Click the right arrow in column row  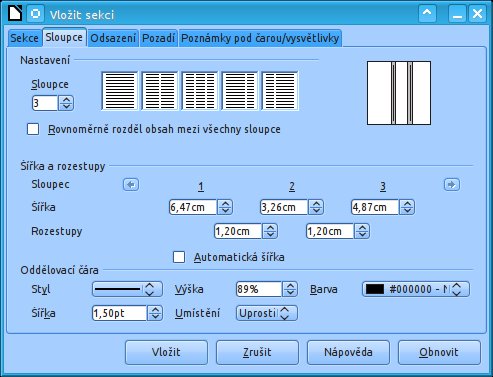[x=452, y=184]
